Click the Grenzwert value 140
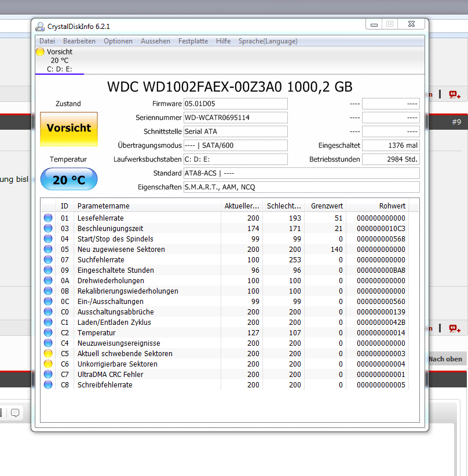Viewport: 468px width, 476px height. pos(337,249)
